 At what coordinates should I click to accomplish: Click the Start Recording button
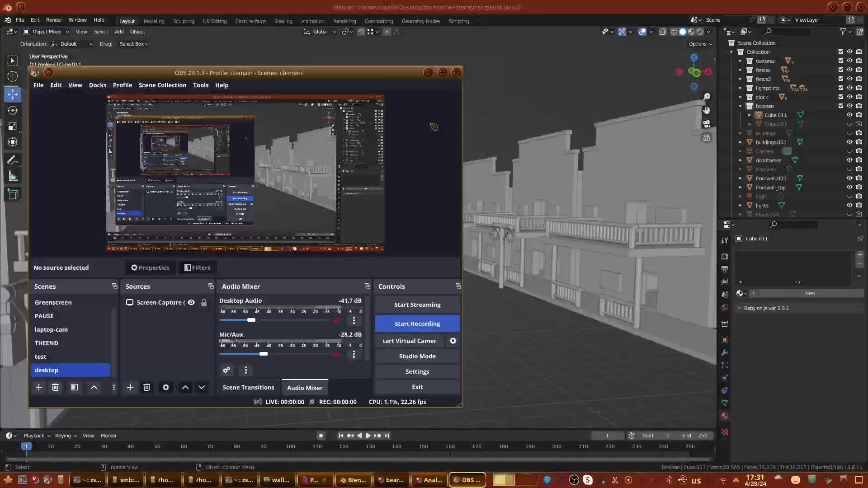tap(417, 324)
